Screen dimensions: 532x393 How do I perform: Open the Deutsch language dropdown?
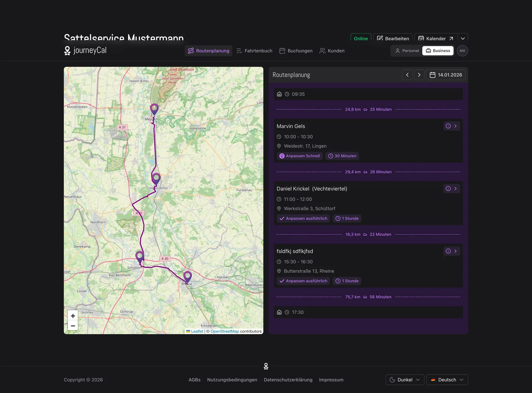[x=447, y=380]
